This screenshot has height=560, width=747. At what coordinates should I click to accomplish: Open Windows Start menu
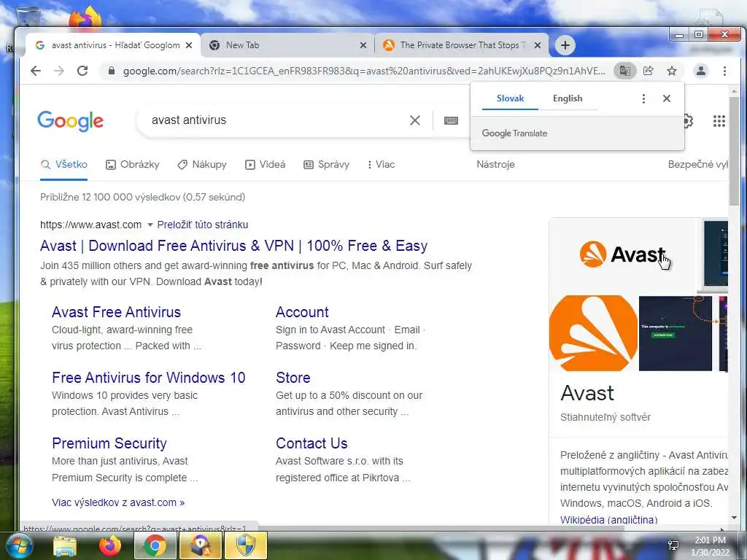pos(18,545)
